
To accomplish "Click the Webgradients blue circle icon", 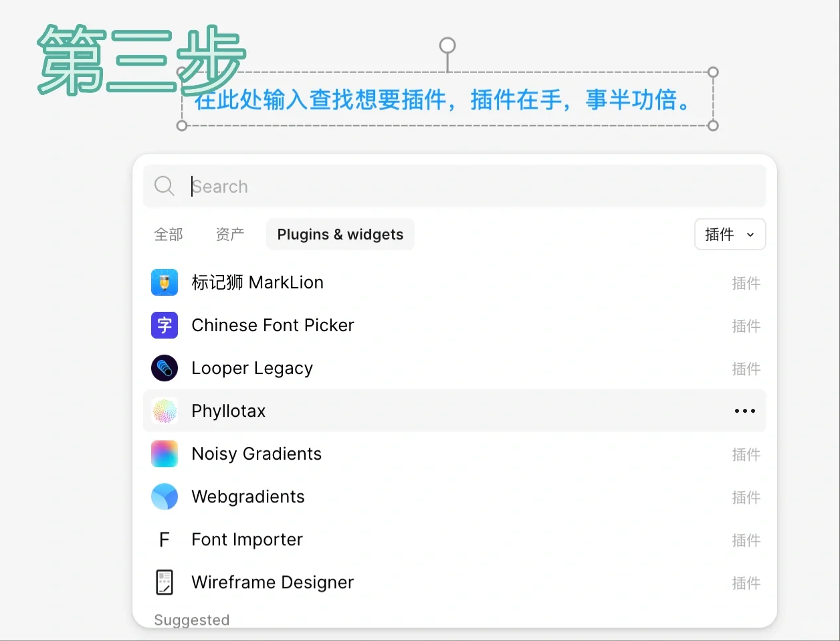I will (x=165, y=496).
